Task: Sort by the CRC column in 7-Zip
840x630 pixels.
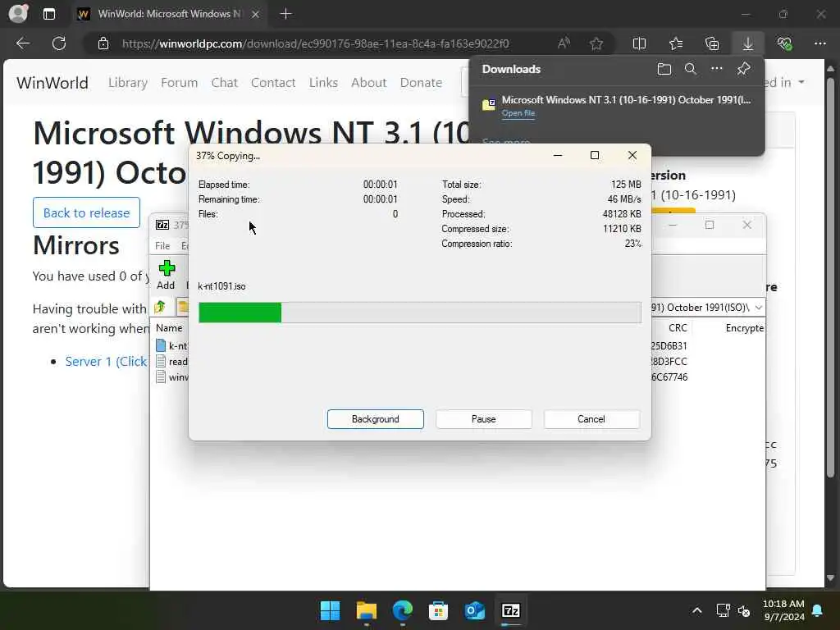Action: 677,328
